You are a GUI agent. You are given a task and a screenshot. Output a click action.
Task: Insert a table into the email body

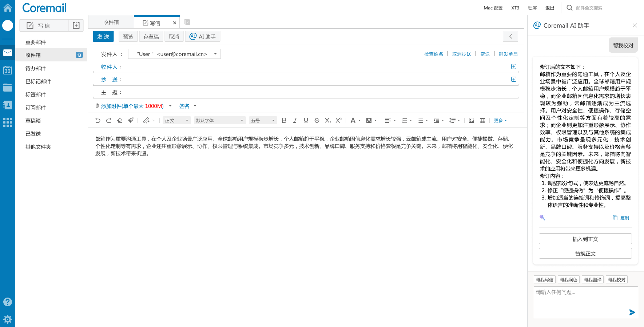pyautogui.click(x=482, y=120)
